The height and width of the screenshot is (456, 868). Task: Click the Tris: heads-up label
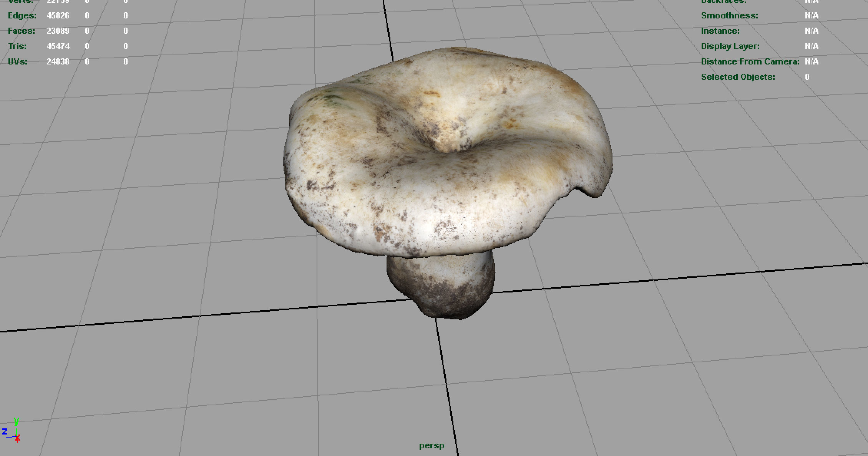[18, 46]
